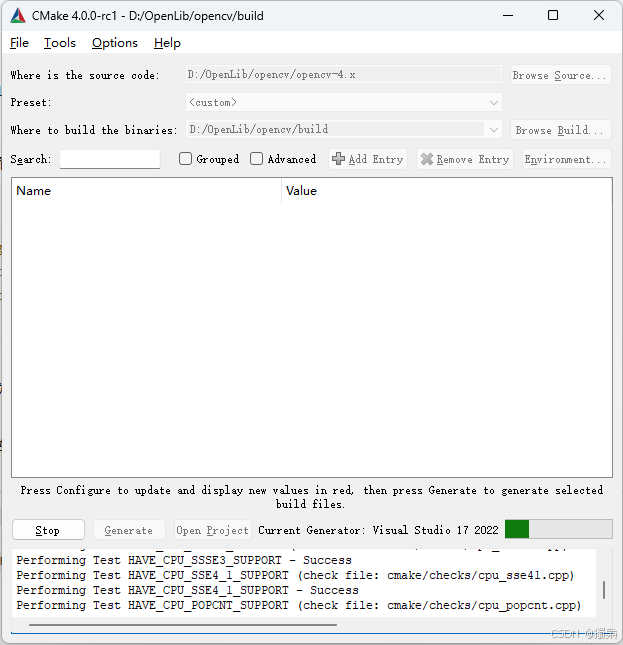Click the Environment button
This screenshot has width=623, height=645.
566,159
